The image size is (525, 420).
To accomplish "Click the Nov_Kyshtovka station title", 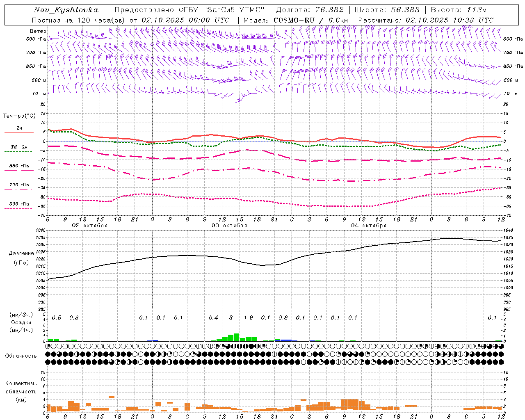I will 66,10.
